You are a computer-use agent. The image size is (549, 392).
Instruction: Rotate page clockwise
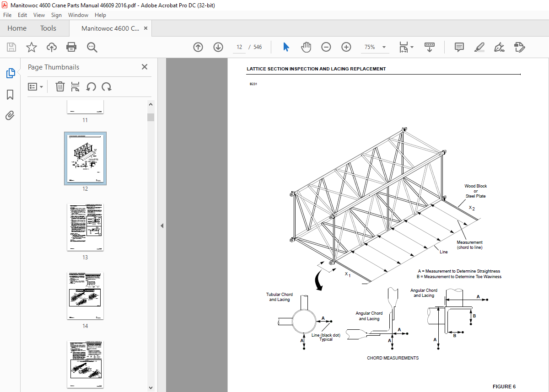click(107, 86)
